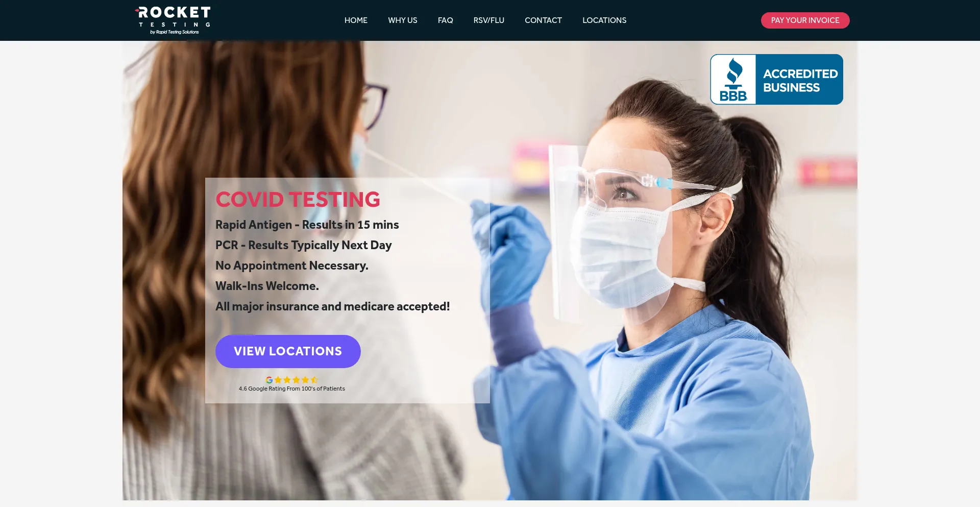Click the VIEW LOCATIONS button
980x507 pixels.
click(288, 351)
